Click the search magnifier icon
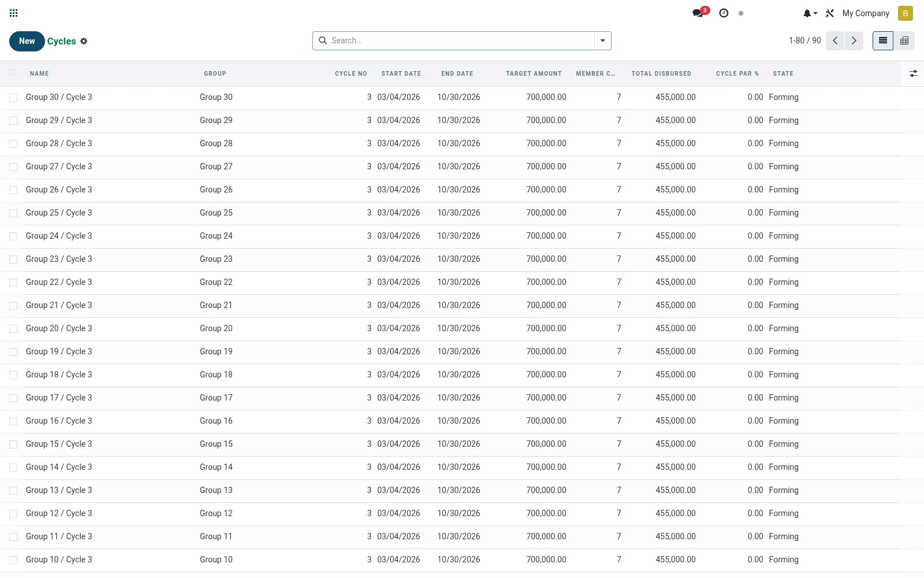The height and width of the screenshot is (578, 924). [323, 40]
